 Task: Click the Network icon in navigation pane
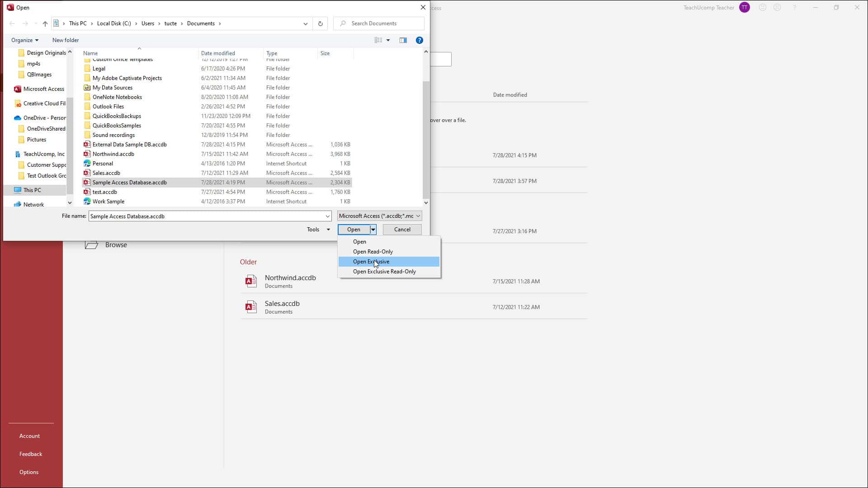[x=18, y=205]
